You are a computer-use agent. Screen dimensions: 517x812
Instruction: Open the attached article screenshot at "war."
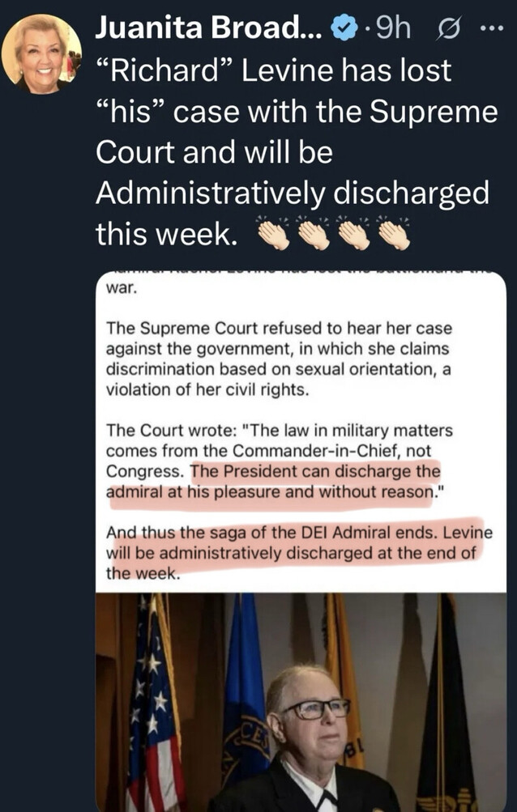click(x=120, y=287)
